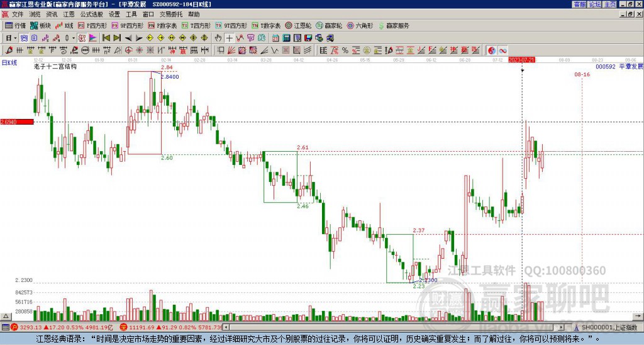This screenshot has height=345, width=644.
Task: Jump to last bar with skip-forward icon
Action: coord(117,38)
